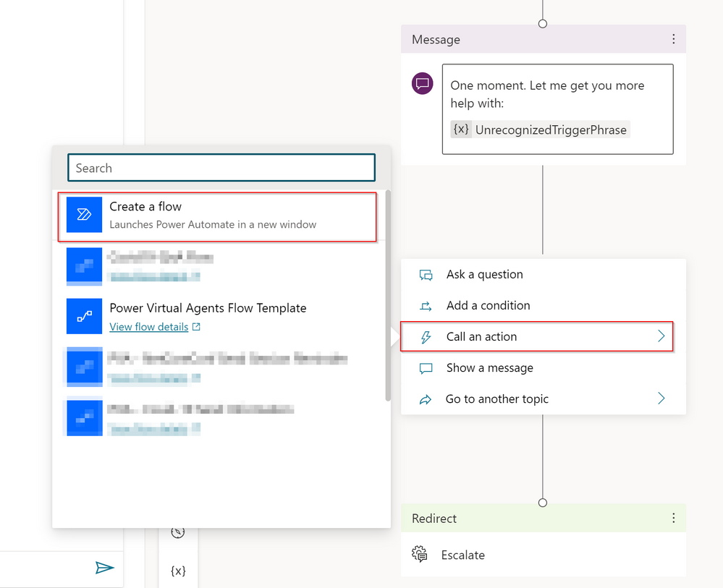Image resolution: width=723 pixels, height=588 pixels.
Task: Click the variables {x} icon in sidebar
Action: [x=178, y=571]
